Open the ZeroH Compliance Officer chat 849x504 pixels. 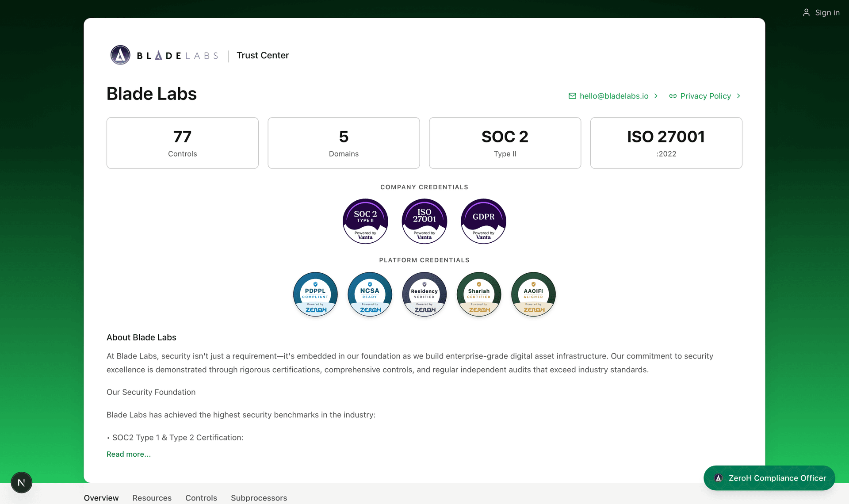coord(769,478)
